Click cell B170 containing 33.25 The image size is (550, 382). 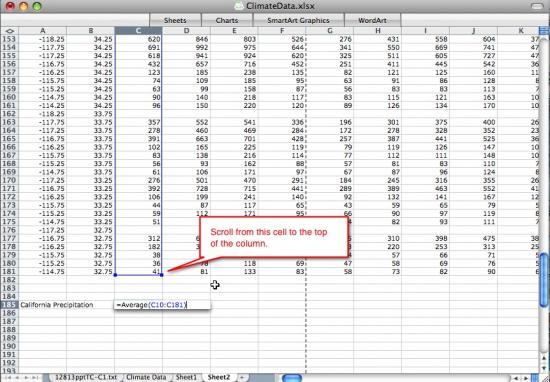(90, 180)
